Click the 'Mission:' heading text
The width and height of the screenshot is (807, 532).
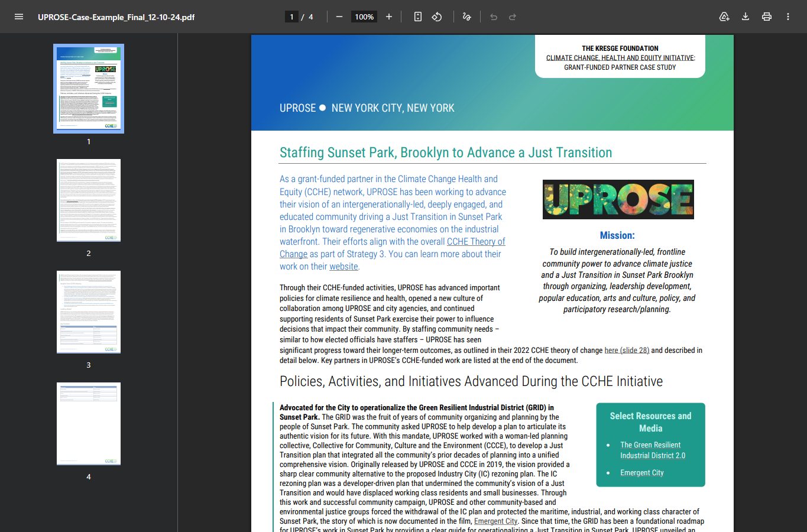617,235
